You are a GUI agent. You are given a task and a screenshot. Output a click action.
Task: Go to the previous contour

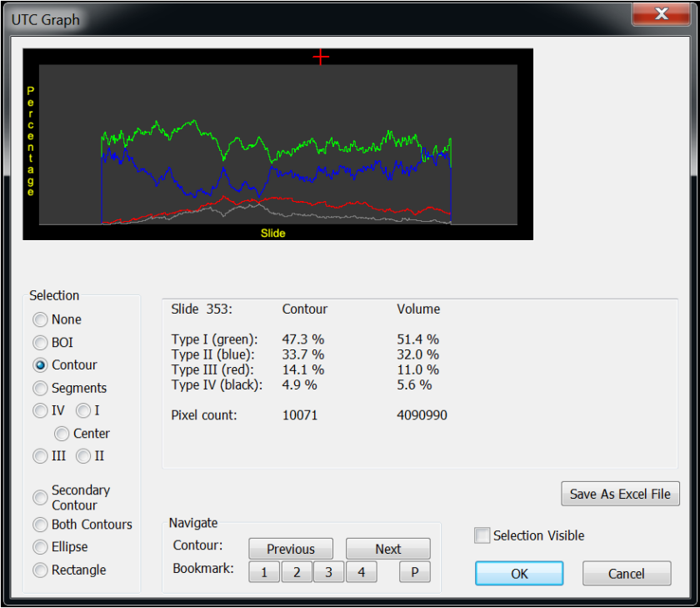tap(290, 548)
